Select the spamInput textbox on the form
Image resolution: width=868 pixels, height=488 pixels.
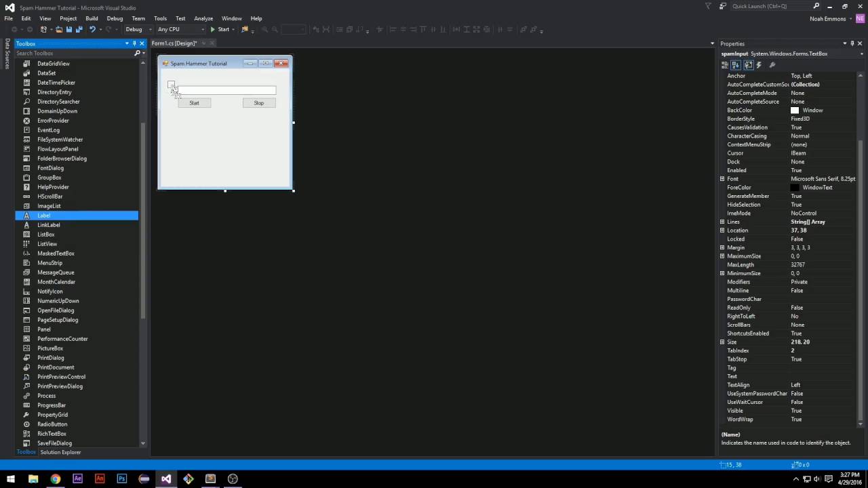[x=226, y=90]
